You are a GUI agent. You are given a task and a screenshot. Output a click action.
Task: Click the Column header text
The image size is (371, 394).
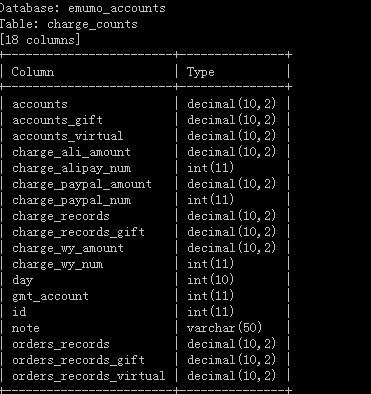33,72
